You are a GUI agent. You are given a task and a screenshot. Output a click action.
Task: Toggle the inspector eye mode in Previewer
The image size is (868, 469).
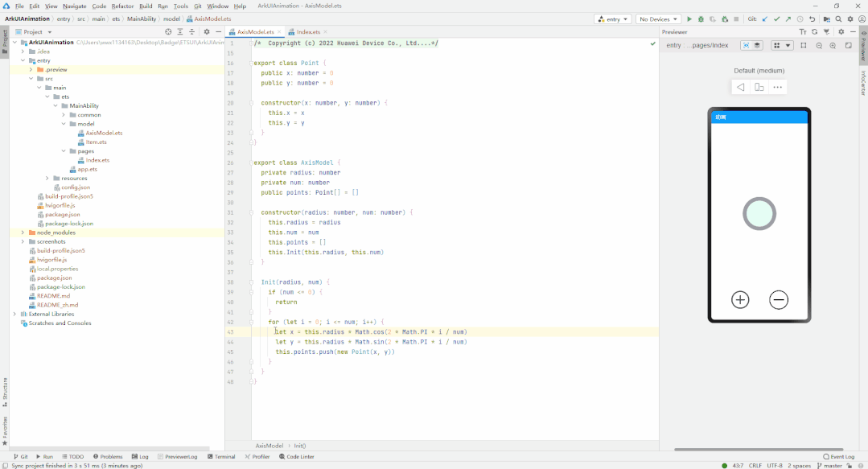(x=747, y=45)
